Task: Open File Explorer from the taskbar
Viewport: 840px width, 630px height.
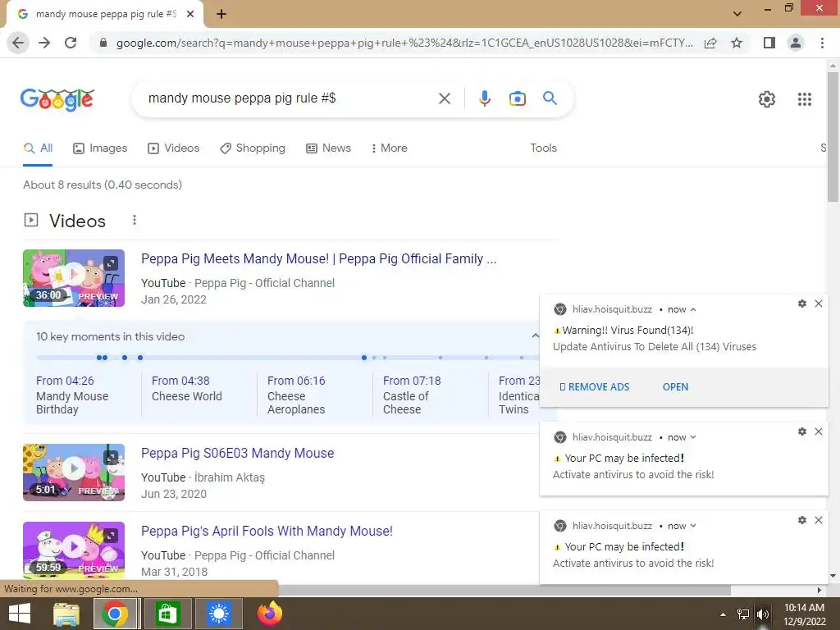Action: pyautogui.click(x=66, y=614)
